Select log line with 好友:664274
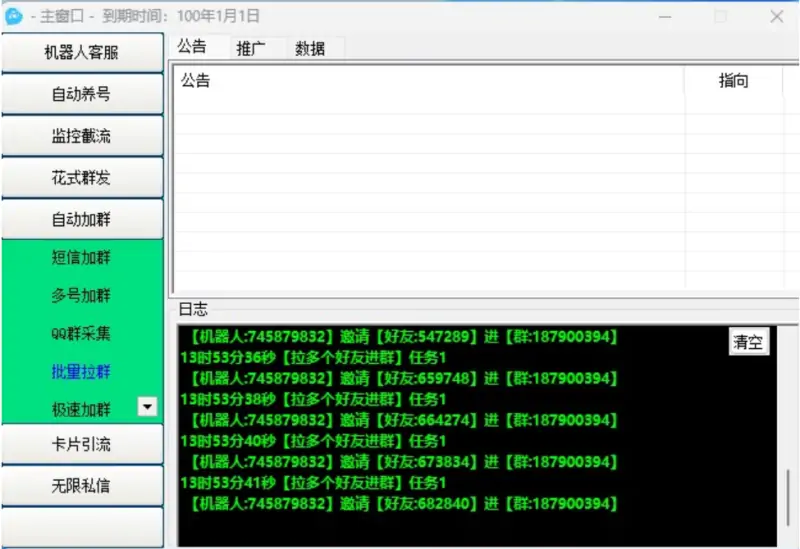 pyautogui.click(x=404, y=420)
